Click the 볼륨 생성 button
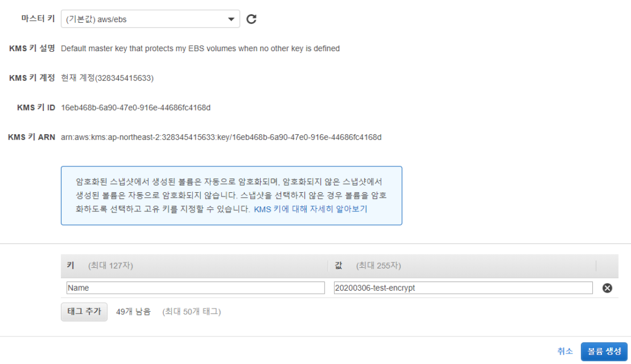631x364 pixels. click(604, 351)
